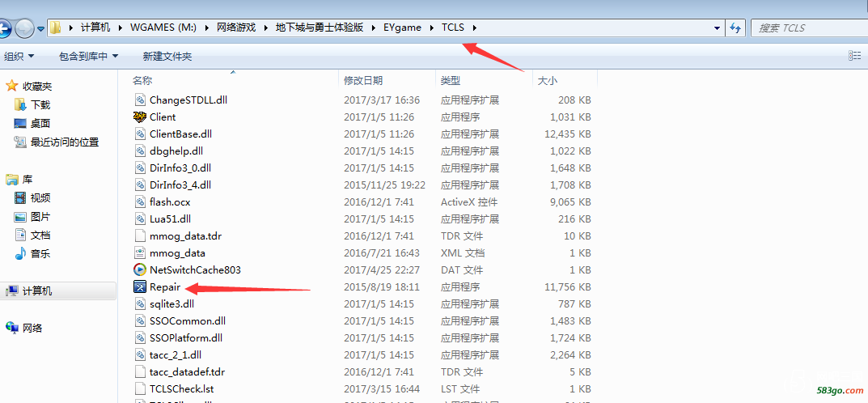
Task: Select the Client application icon
Action: (x=140, y=117)
